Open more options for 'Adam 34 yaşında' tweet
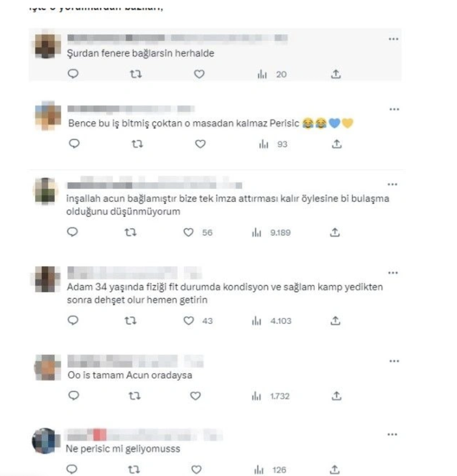 [393, 273]
